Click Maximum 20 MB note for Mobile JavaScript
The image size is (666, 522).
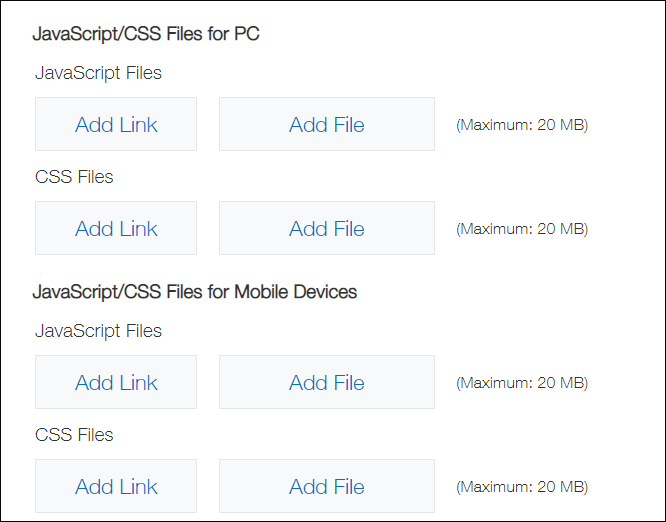[x=522, y=383]
